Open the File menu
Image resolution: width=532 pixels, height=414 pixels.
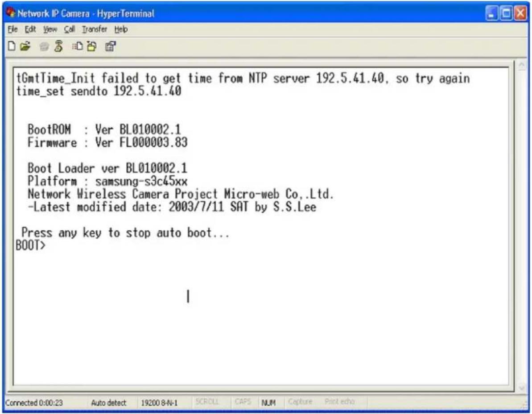pos(12,29)
